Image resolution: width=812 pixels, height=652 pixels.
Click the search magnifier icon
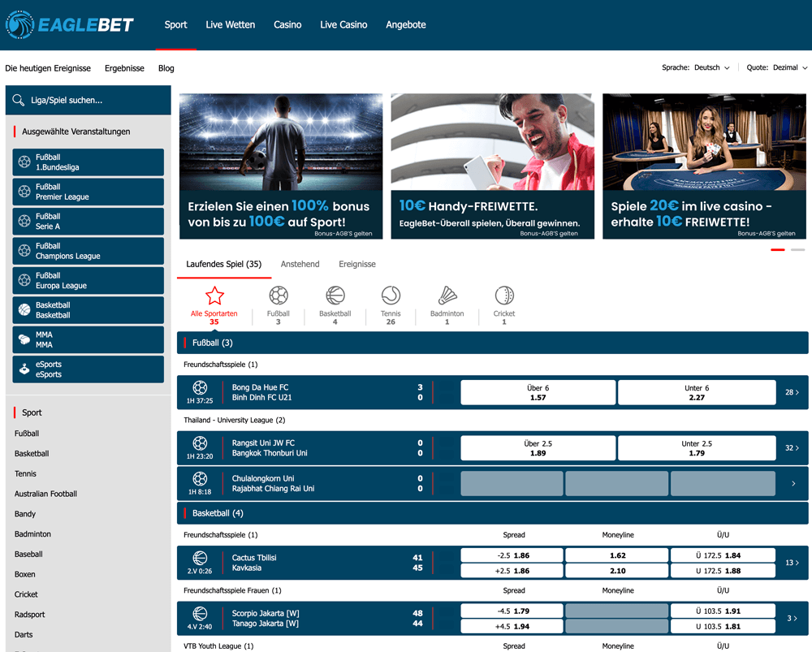(18, 100)
